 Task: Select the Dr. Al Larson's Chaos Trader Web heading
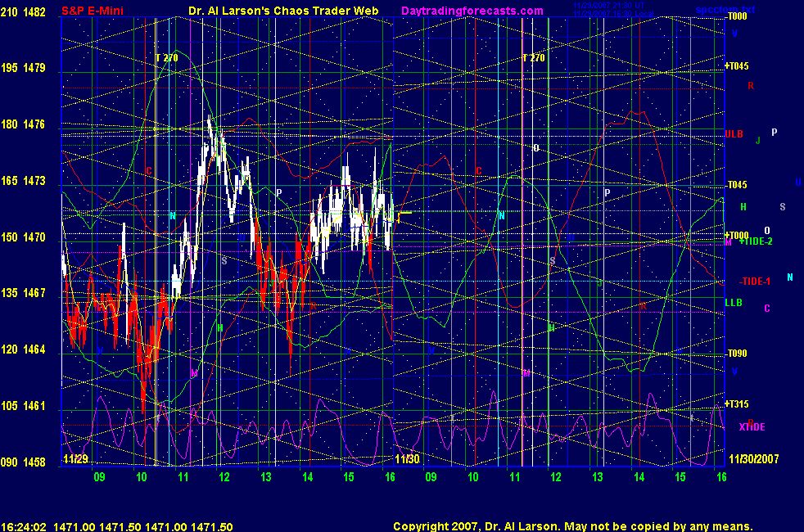[x=283, y=11]
